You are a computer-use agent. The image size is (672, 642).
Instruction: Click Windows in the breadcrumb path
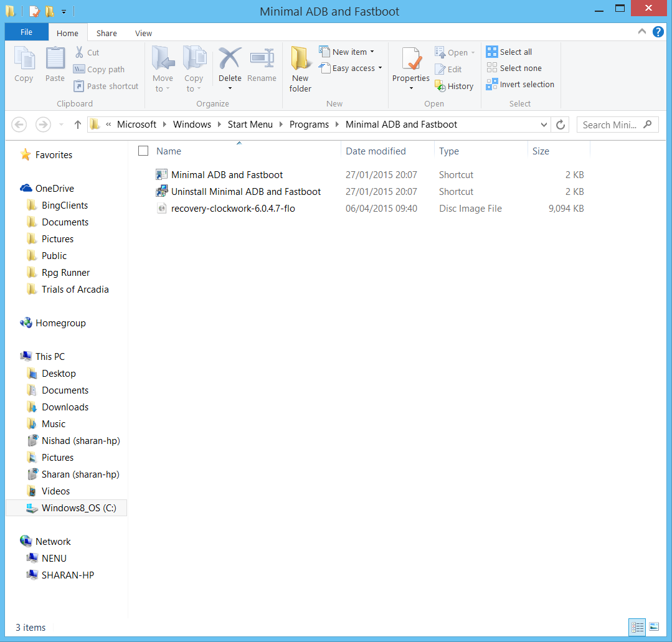tap(192, 125)
